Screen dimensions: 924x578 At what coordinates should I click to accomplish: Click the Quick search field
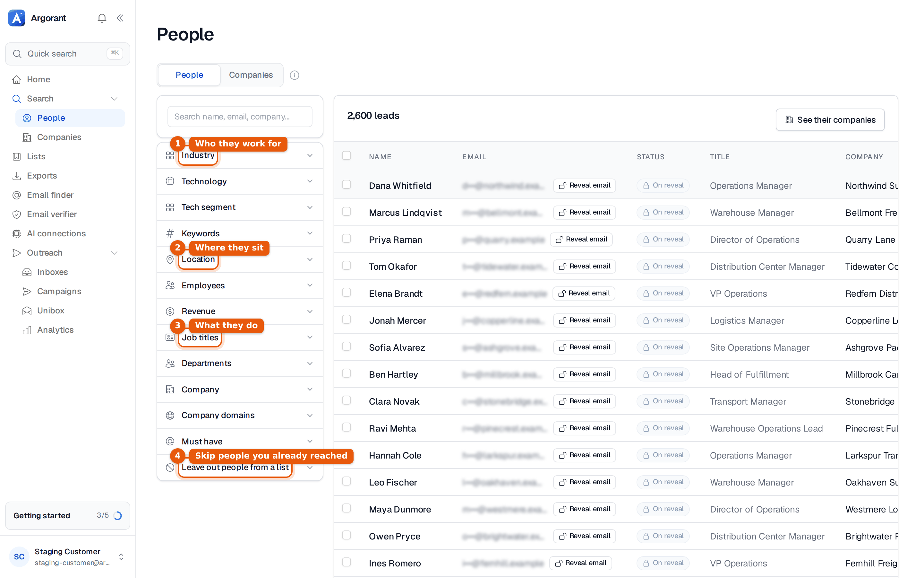(x=68, y=54)
